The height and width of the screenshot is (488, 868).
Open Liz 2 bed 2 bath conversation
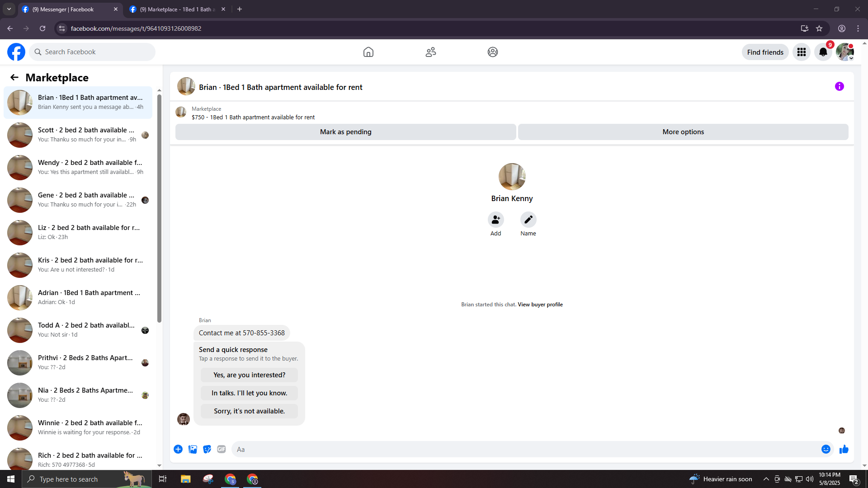point(78,233)
